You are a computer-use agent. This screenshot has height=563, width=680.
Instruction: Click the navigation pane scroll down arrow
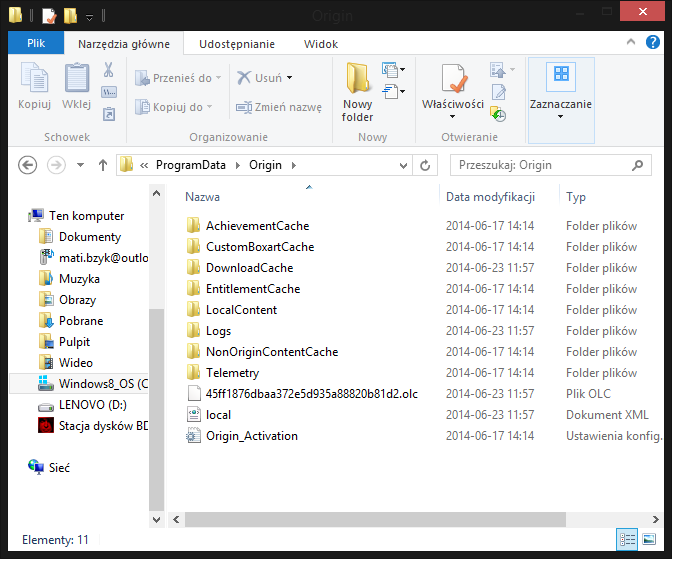click(157, 519)
